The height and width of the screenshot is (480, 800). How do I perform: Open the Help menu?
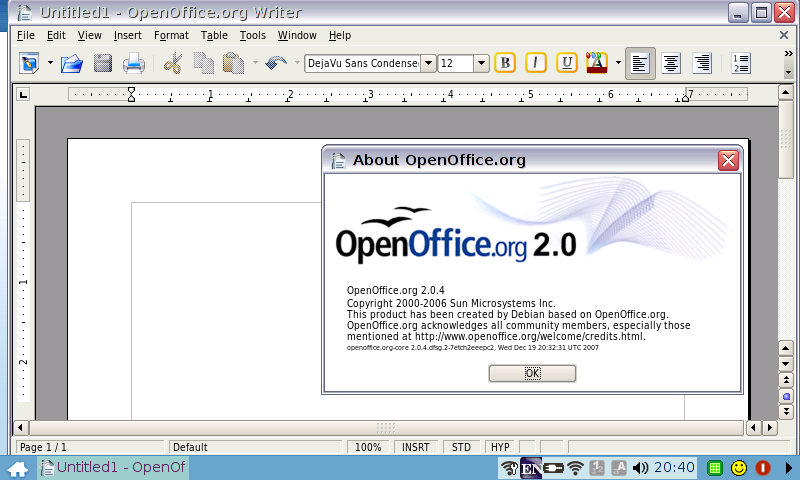click(x=340, y=35)
